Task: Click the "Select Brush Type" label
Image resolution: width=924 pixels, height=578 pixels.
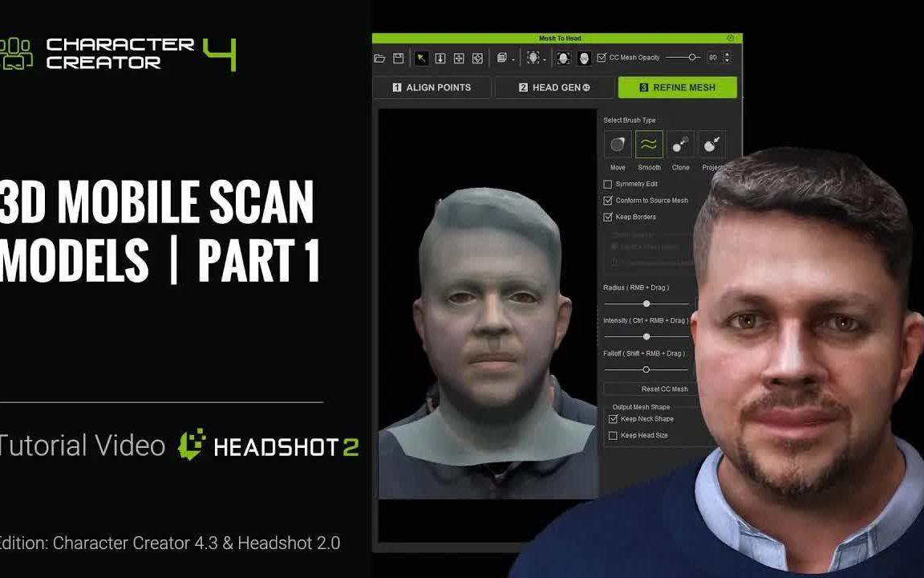Action: point(630,120)
